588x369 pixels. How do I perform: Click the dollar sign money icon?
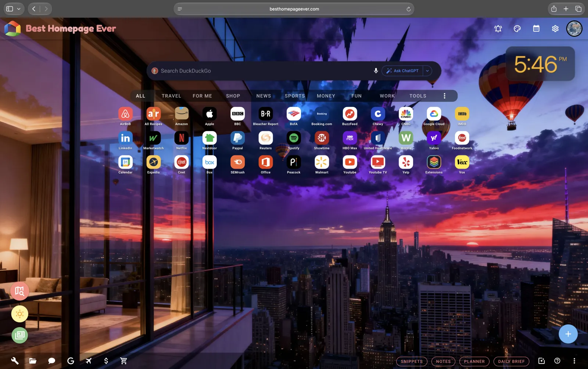pos(106,361)
